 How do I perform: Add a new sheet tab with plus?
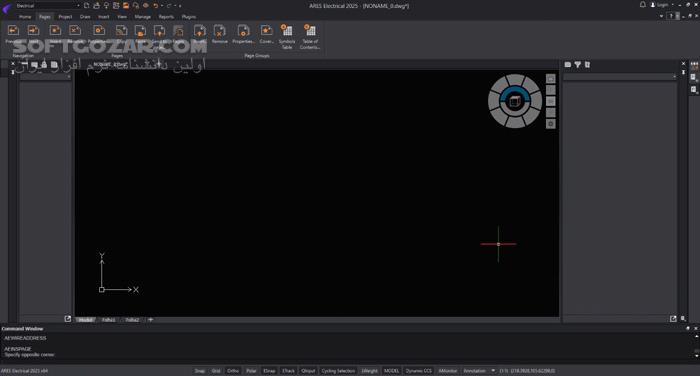[x=150, y=320]
